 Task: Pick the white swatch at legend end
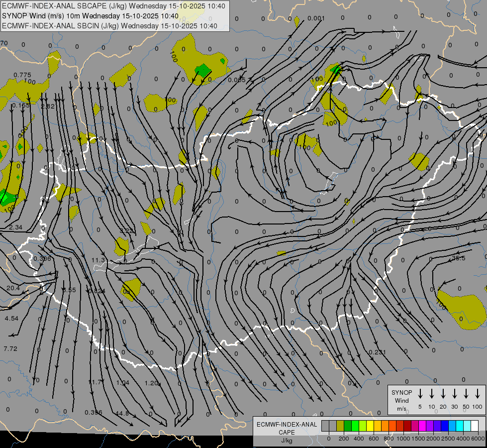[x=475, y=426]
